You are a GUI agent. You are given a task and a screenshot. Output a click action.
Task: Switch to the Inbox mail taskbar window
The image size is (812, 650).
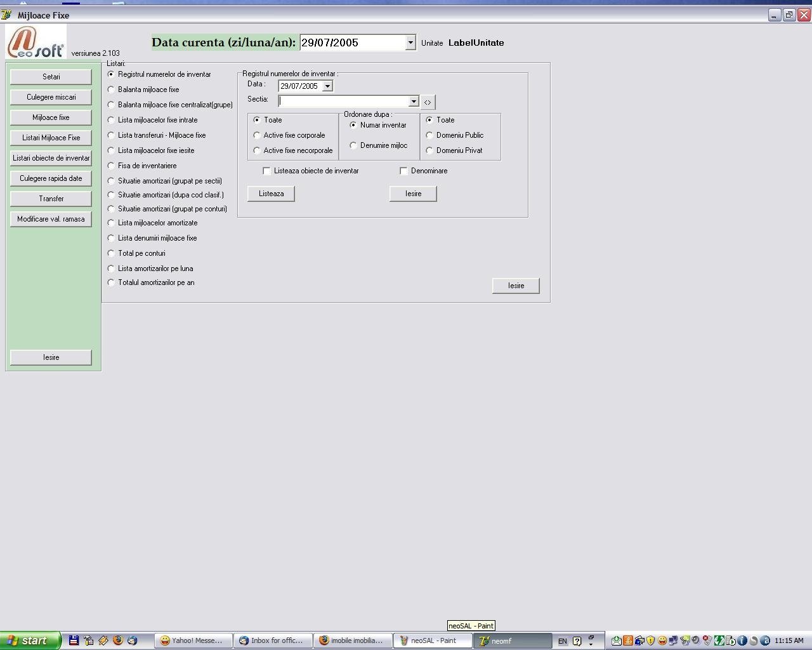tap(273, 640)
